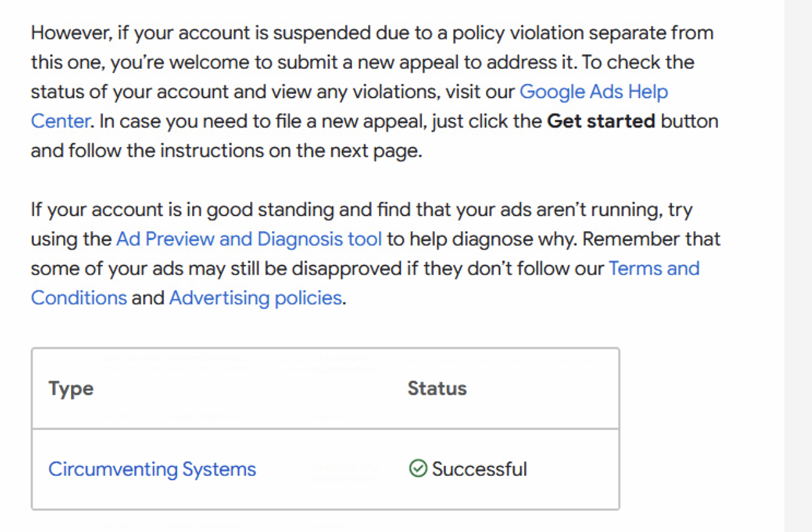Viewport: 812px width, 532px height.
Task: Click the word Center in the Help link
Action: point(60,121)
